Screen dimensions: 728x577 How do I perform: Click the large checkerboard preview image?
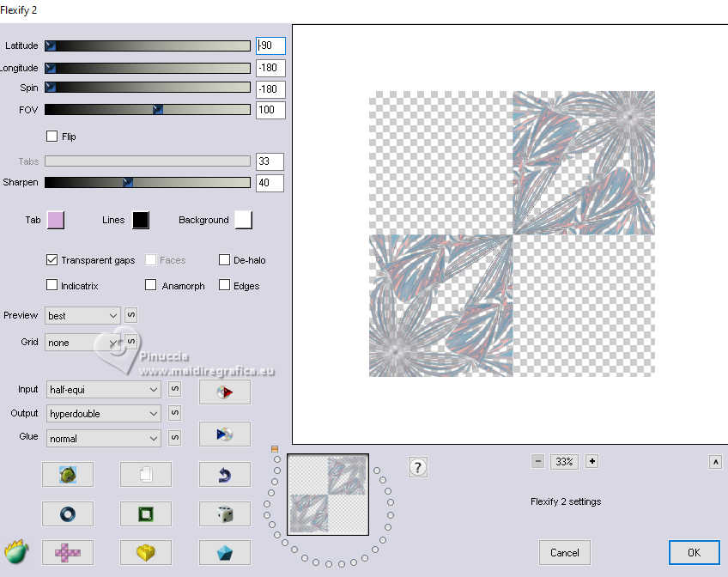513,234
